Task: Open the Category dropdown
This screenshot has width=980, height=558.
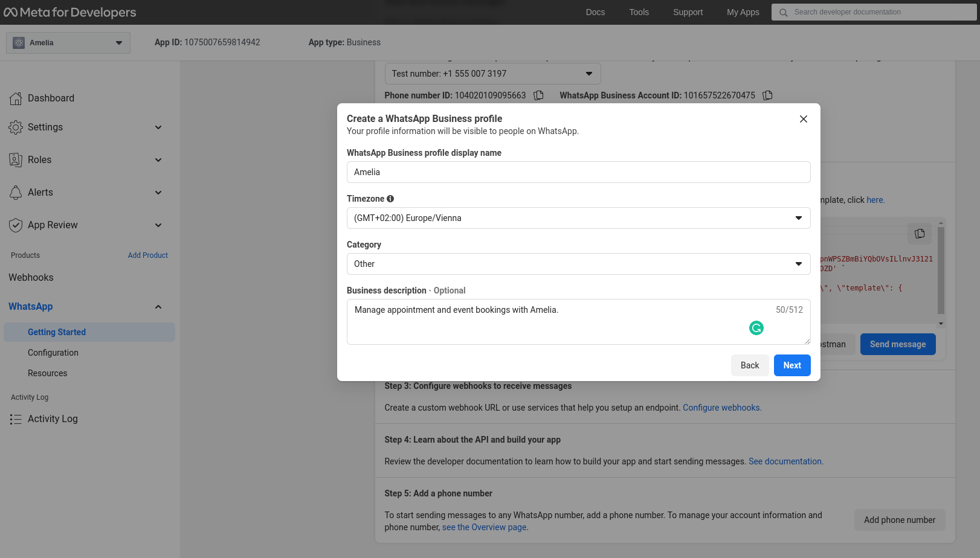Action: tap(579, 264)
